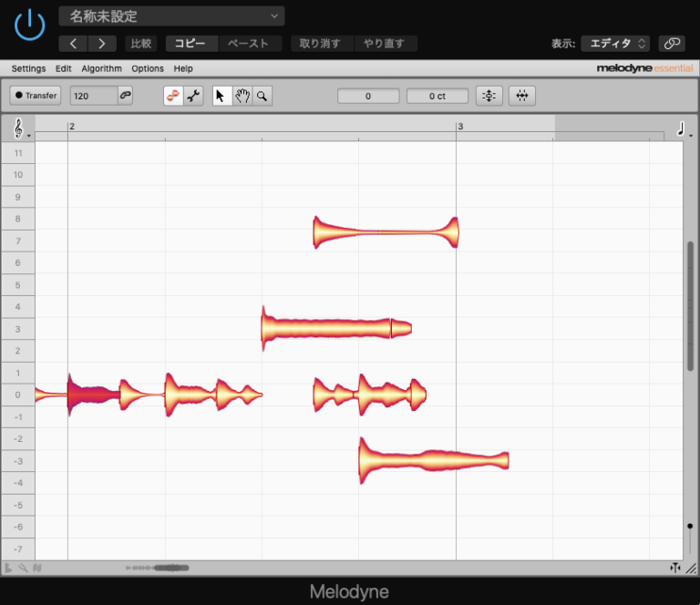The width and height of the screenshot is (700, 605).
Task: Click the power bypass icon
Action: (x=29, y=25)
